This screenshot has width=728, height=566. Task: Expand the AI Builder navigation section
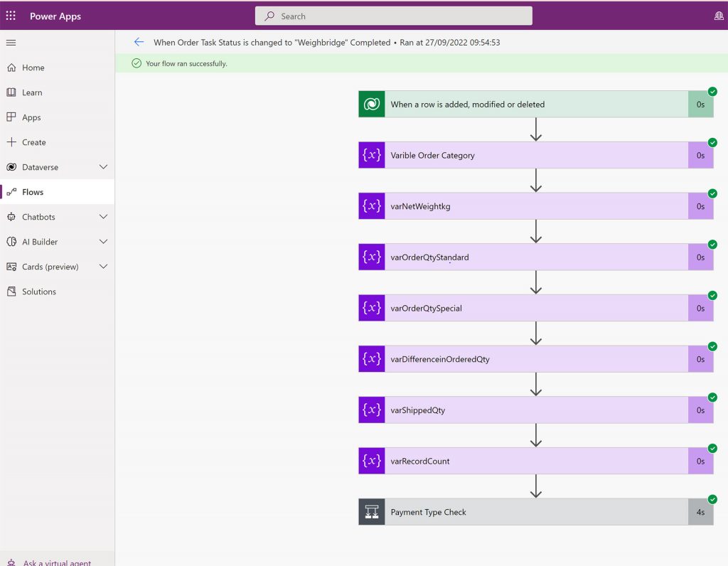tap(103, 242)
